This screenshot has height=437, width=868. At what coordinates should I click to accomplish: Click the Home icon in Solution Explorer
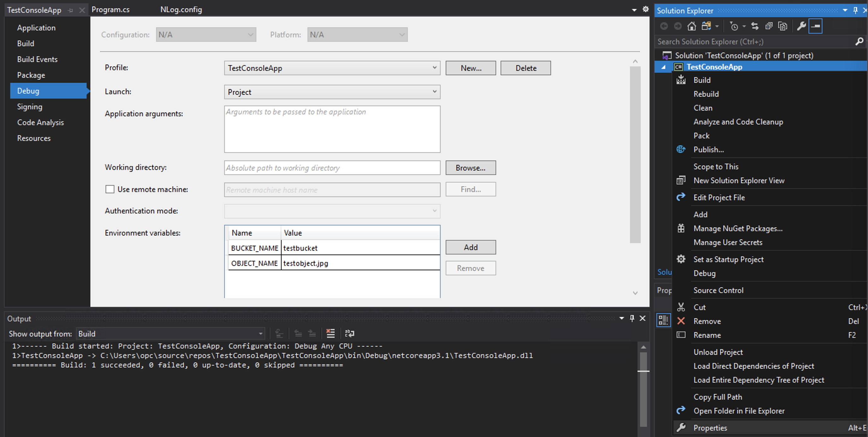[x=692, y=26]
